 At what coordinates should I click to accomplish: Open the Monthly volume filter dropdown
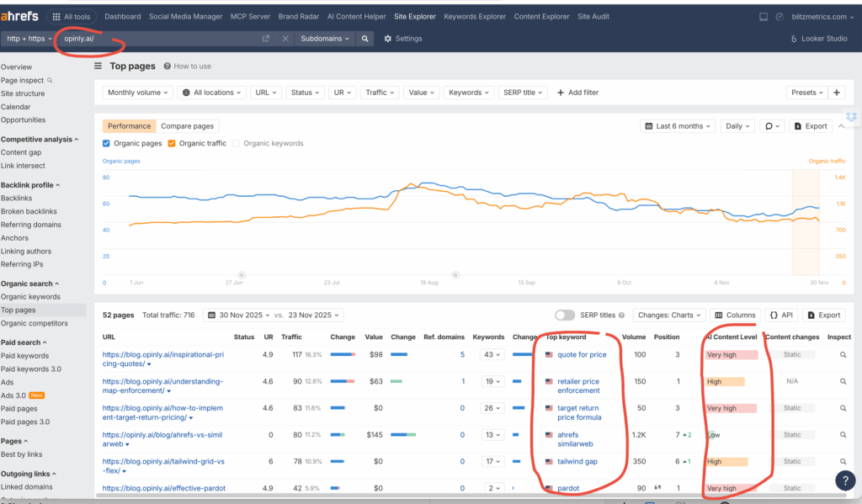coord(139,93)
